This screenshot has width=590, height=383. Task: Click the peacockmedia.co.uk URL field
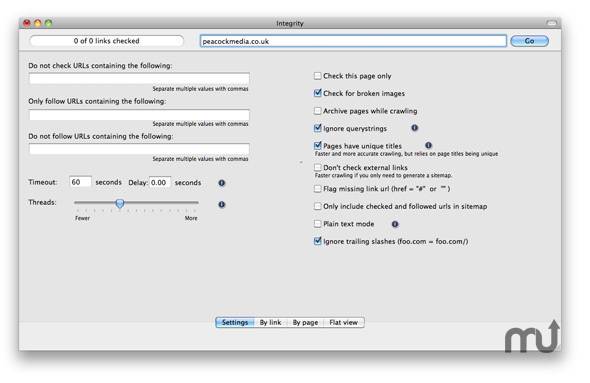pos(353,41)
